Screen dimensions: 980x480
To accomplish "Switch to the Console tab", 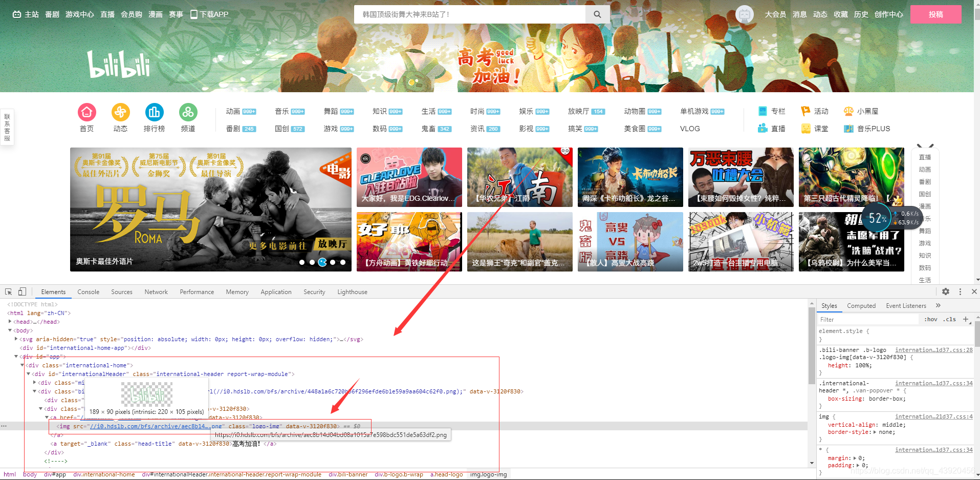I will 88,292.
